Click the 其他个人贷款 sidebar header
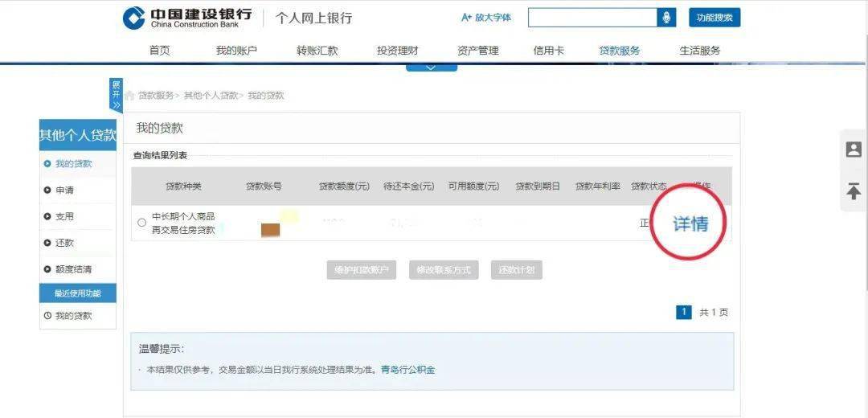This screenshot has width=868, height=418. tap(78, 134)
